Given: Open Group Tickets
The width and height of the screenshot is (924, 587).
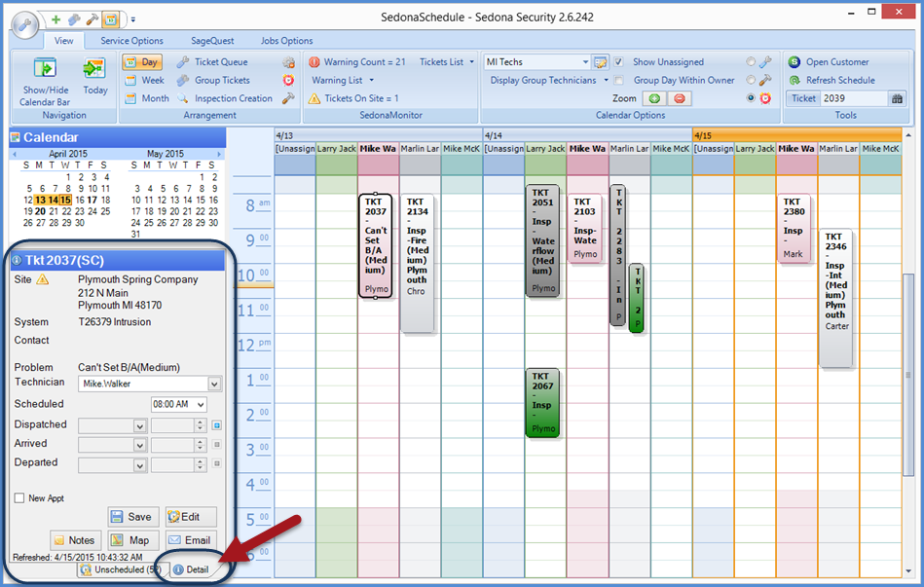Looking at the screenshot, I should click(214, 80).
